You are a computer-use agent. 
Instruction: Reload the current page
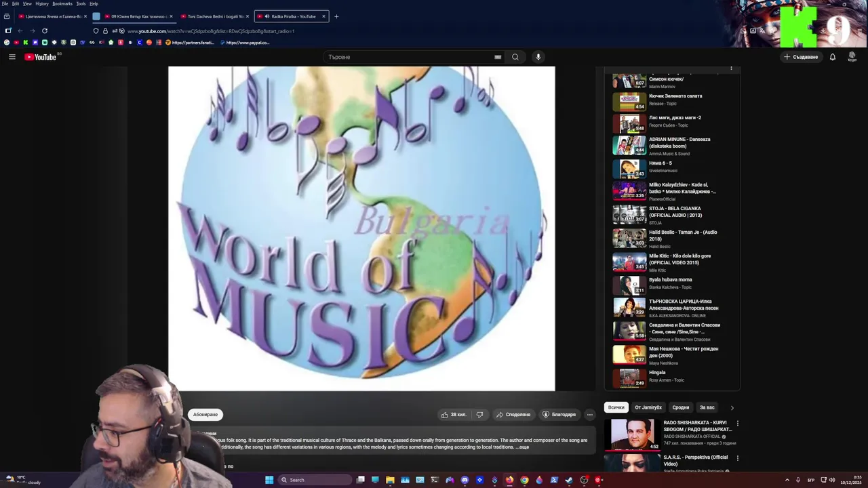45,30
